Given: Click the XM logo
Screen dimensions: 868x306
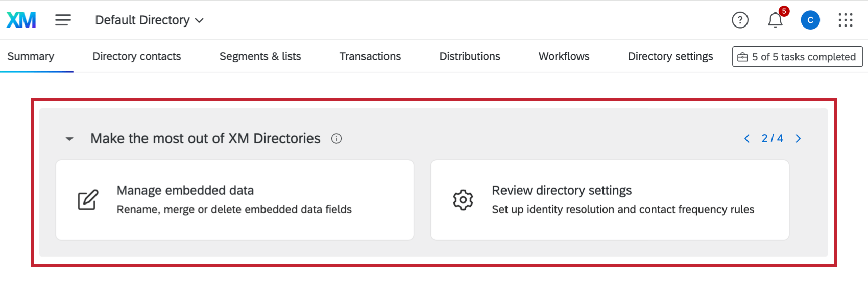Looking at the screenshot, I should (x=21, y=20).
